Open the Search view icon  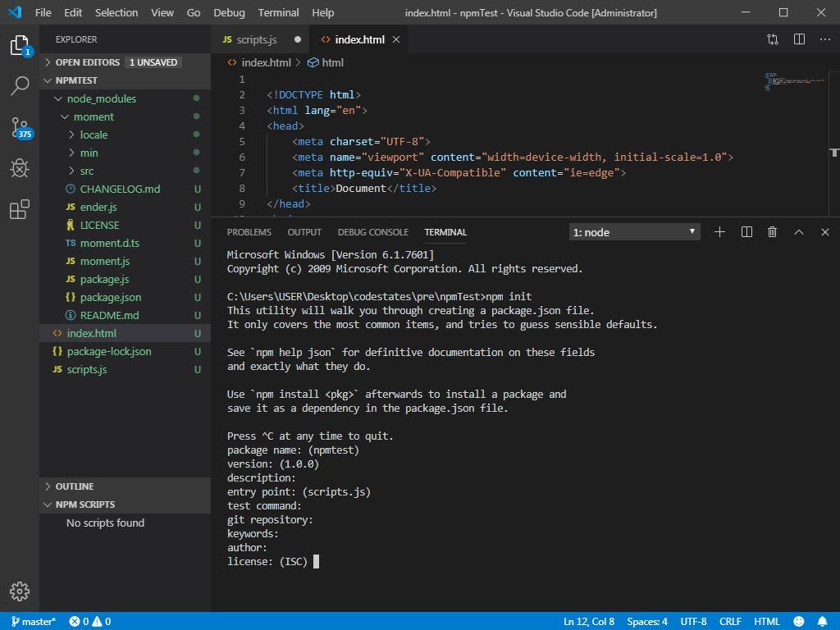tap(20, 85)
